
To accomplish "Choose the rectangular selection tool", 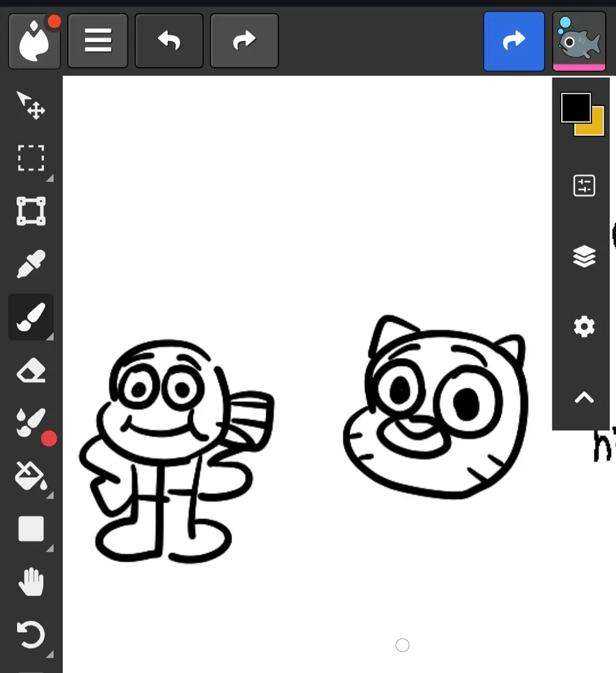I will (31, 158).
